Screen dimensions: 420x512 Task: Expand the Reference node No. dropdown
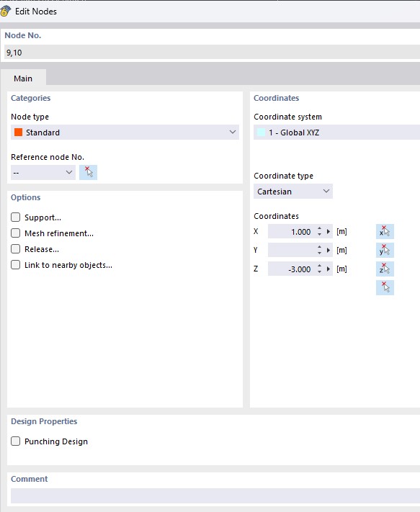pos(43,172)
